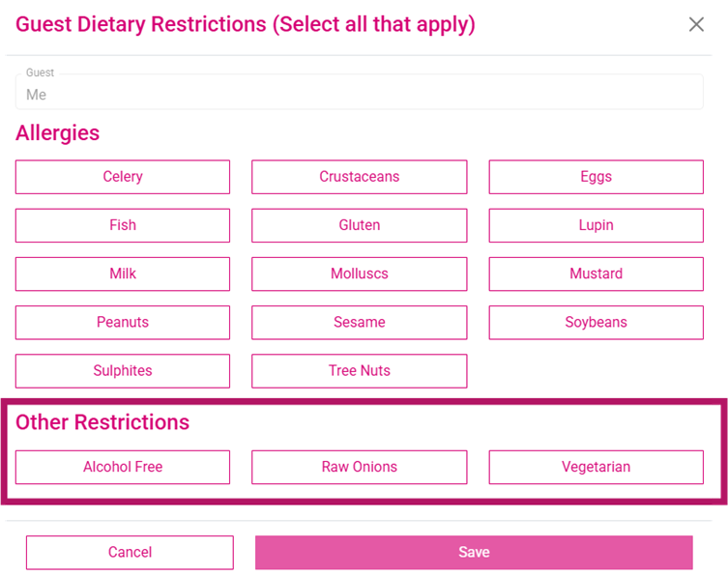Mark Sesame as an allergy
Screen dimensions: 728x576
click(360, 323)
